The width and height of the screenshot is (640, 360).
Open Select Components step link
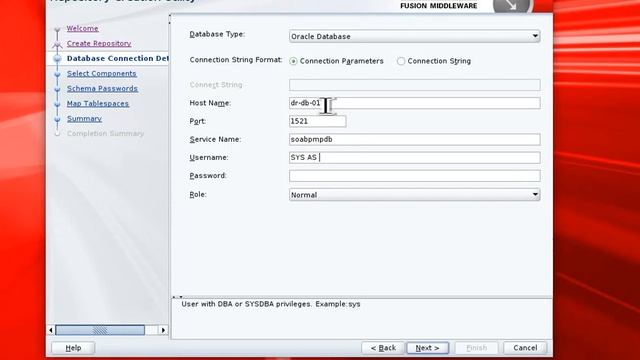click(102, 73)
